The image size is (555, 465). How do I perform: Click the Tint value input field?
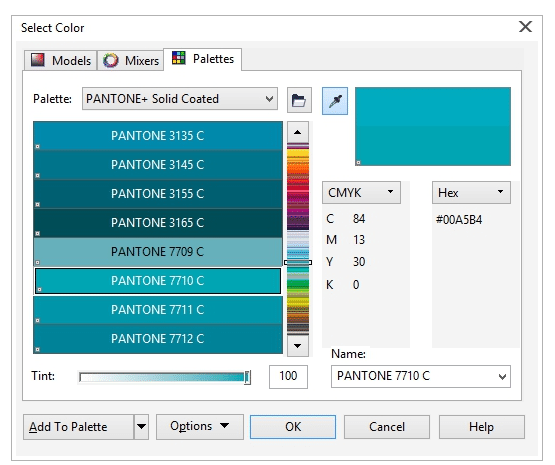point(288,377)
